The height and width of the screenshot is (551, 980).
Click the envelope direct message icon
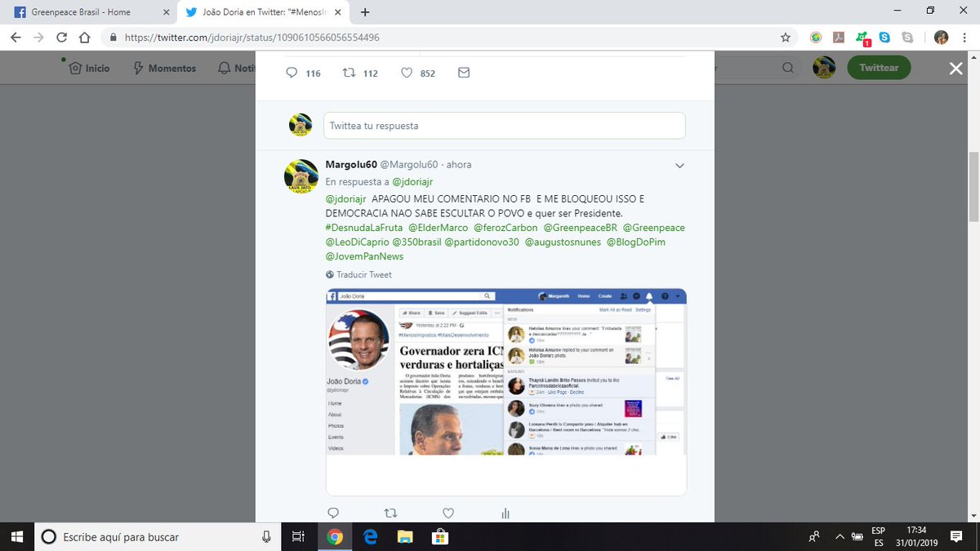(464, 73)
